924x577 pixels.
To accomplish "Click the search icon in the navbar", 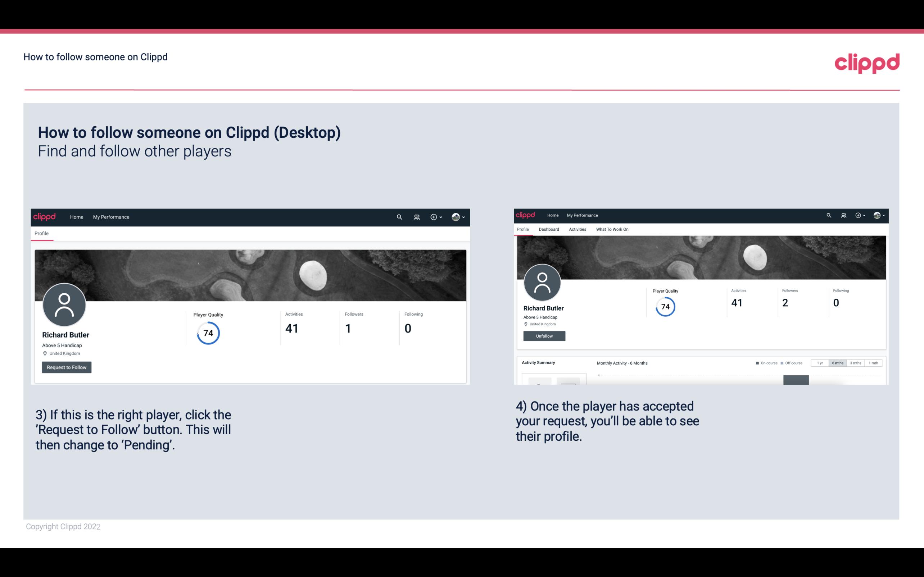I will coord(398,217).
